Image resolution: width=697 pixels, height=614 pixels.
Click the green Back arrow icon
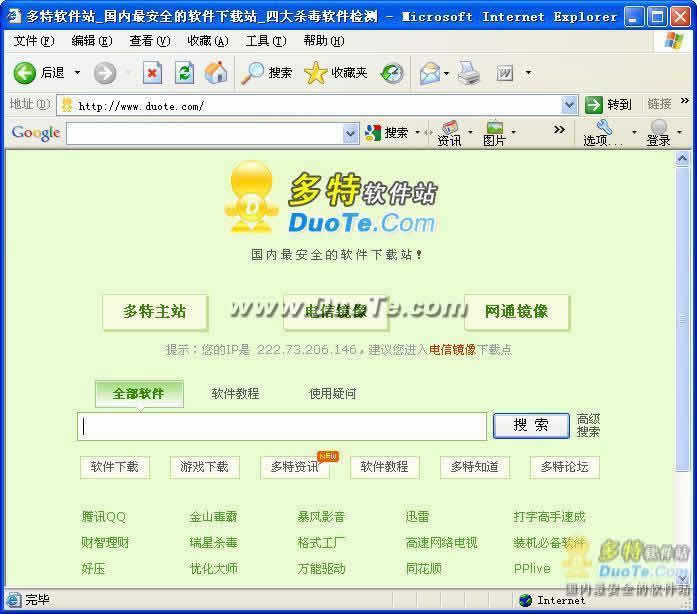click(24, 72)
